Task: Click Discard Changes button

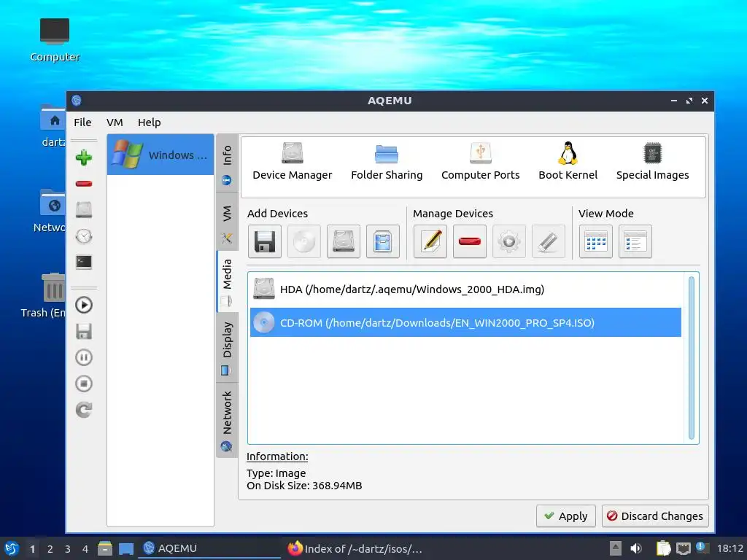Action: (655, 516)
